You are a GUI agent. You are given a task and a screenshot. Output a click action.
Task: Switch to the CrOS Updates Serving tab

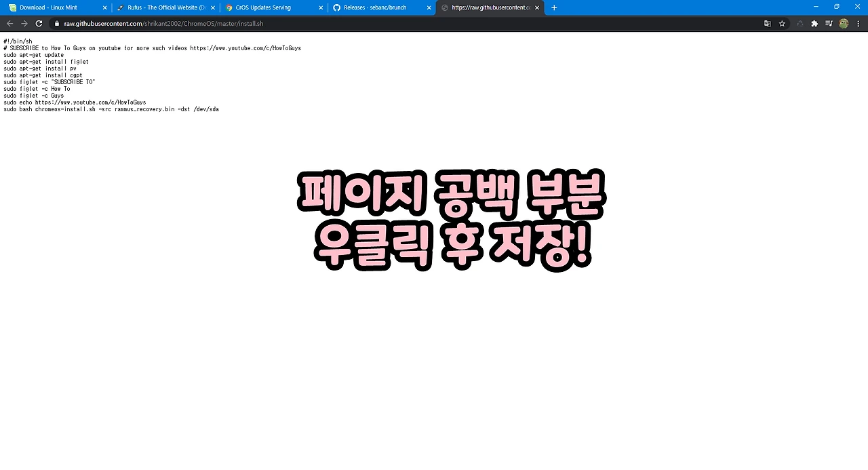tap(273, 7)
